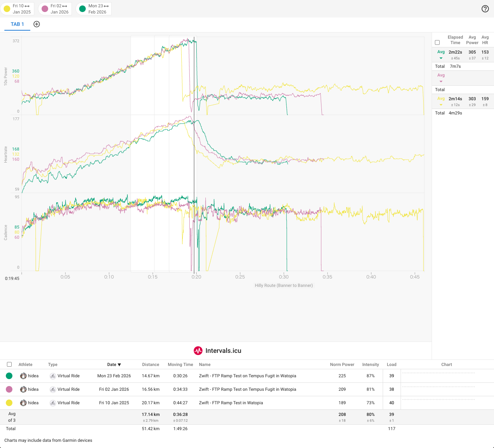The width and height of the screenshot is (494, 448).
Task: Open the Fri 02 Jan 2026 Tempus Fugit activity
Action: [247, 389]
